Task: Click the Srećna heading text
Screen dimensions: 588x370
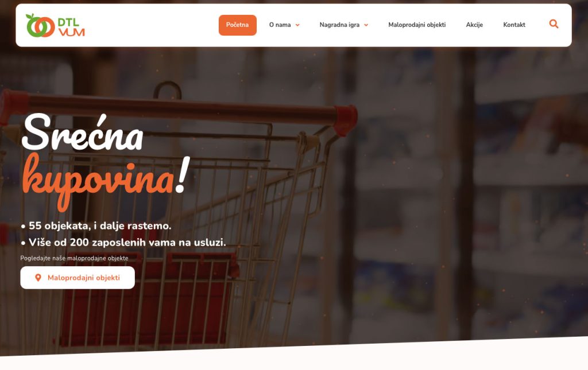Action: pos(83,132)
